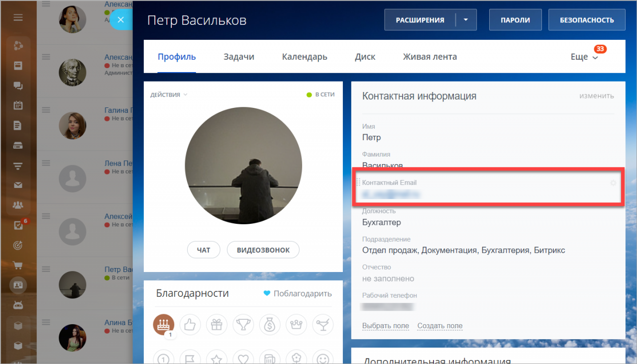
Task: Select the smiley face gratitude badge
Action: pos(323,358)
